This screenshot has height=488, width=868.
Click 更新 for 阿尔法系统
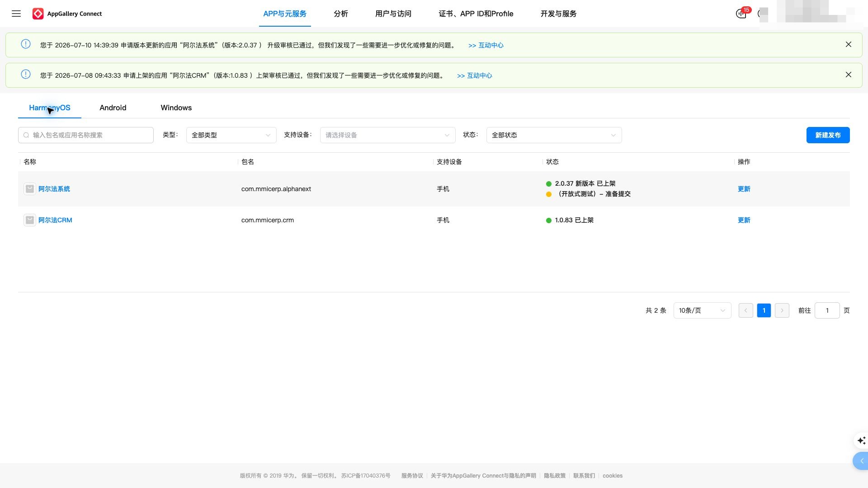click(x=744, y=189)
